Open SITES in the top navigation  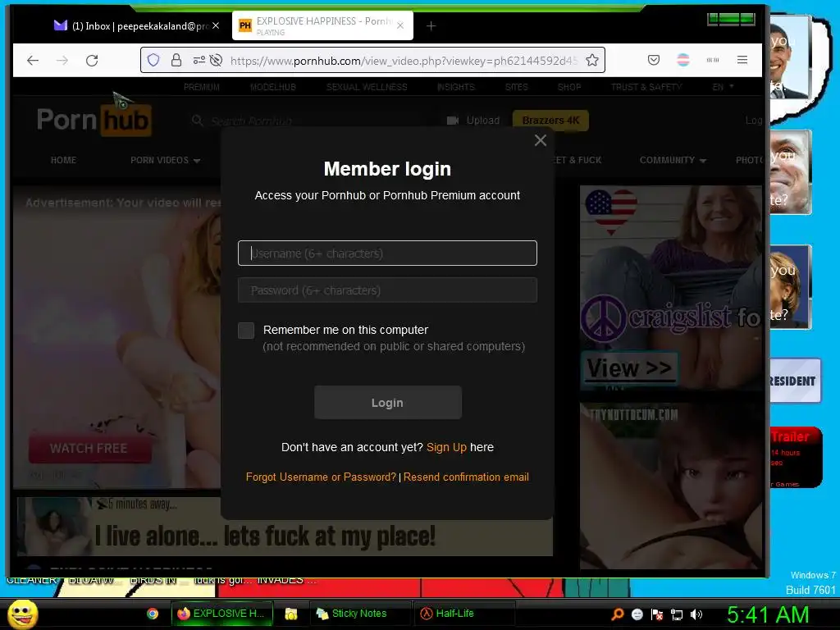[517, 87]
